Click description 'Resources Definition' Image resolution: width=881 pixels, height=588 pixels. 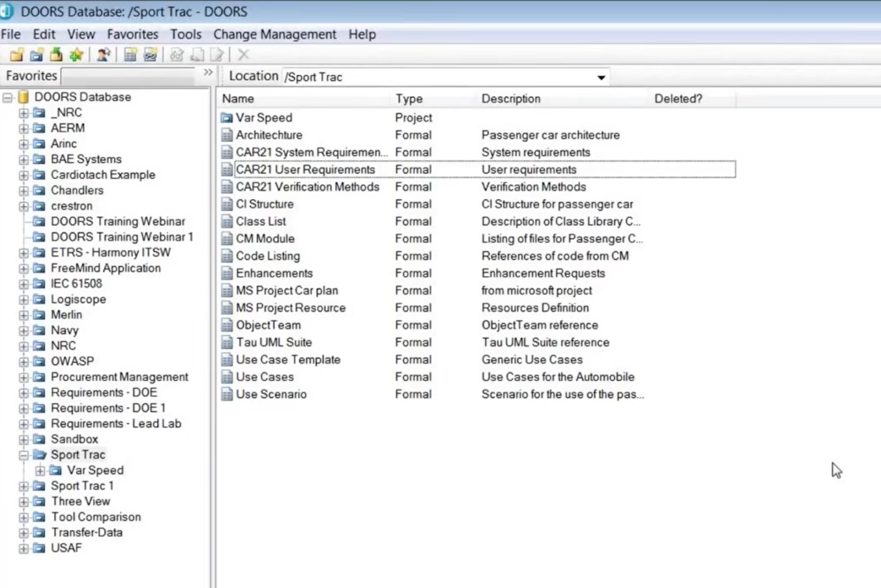tap(536, 308)
